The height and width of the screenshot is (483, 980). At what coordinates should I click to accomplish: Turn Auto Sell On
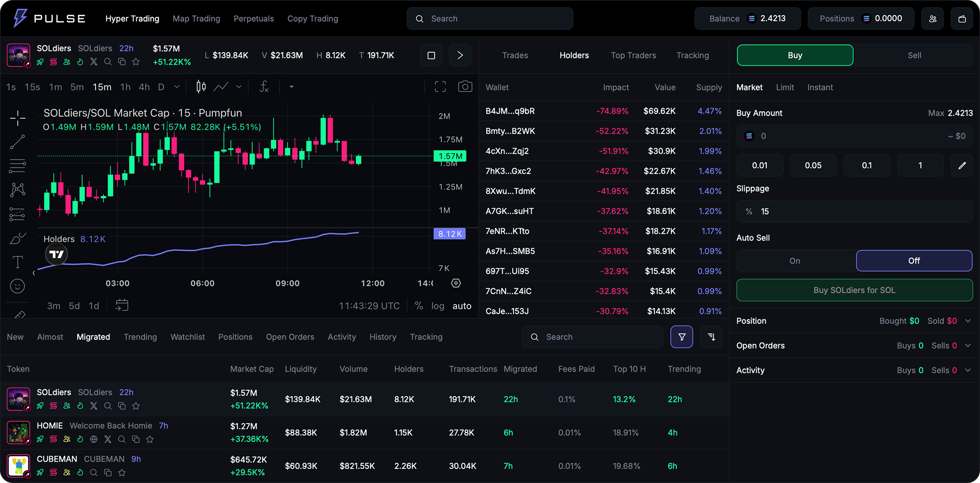795,261
